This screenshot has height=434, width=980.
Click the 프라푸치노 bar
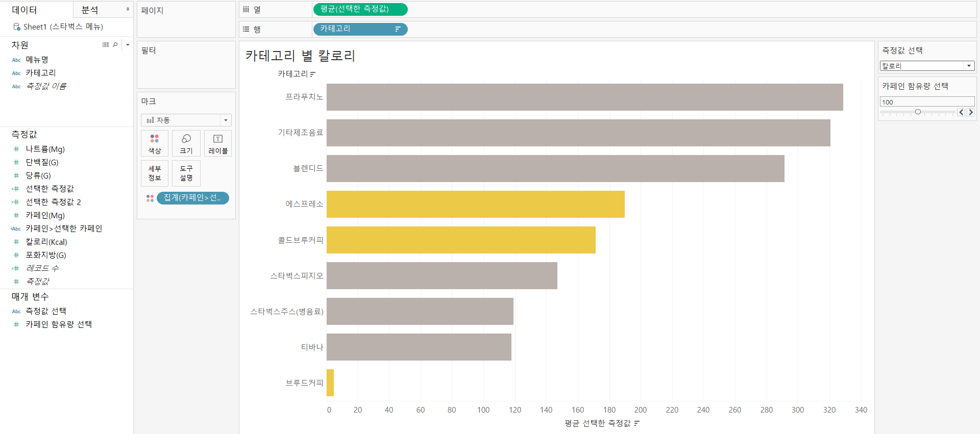[x=585, y=97]
